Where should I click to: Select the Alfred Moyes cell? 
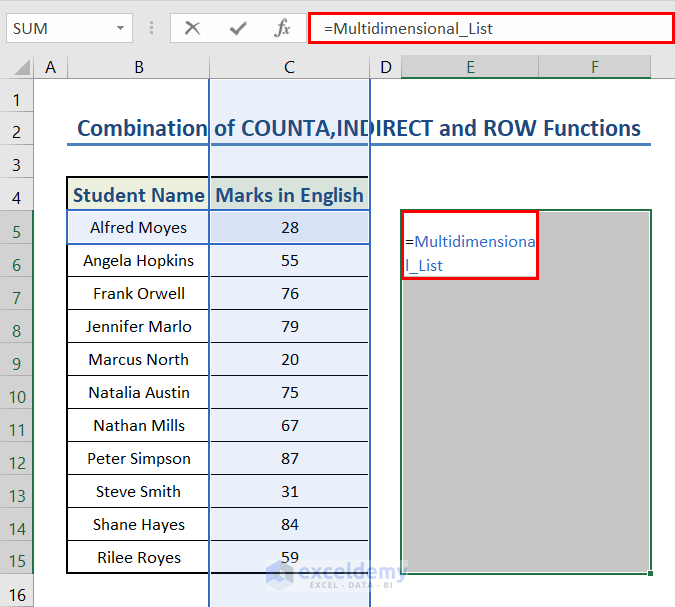coord(138,228)
